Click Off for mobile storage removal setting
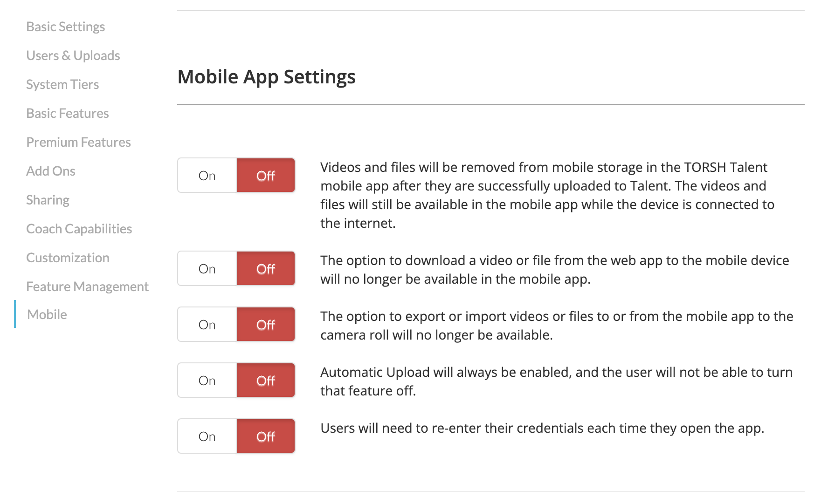This screenshot has height=504, width=828. coord(266,176)
